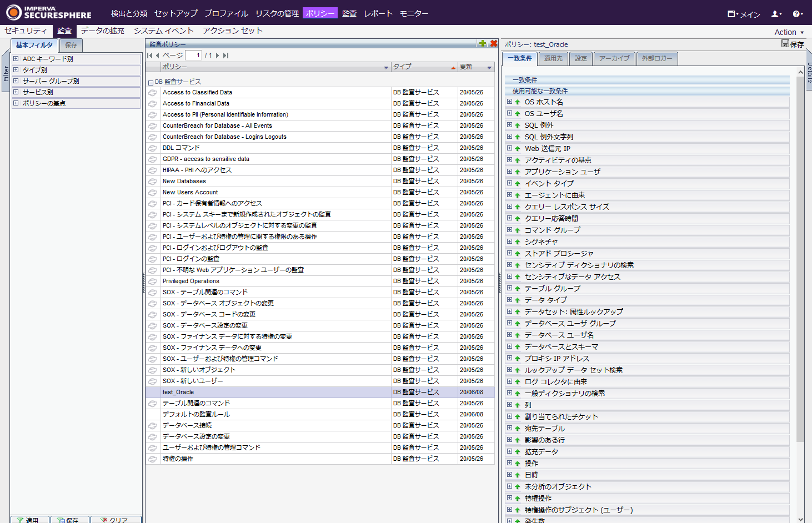The image size is (812, 523).
Task: Switch to the 適用先 tab
Action: pyautogui.click(x=553, y=58)
